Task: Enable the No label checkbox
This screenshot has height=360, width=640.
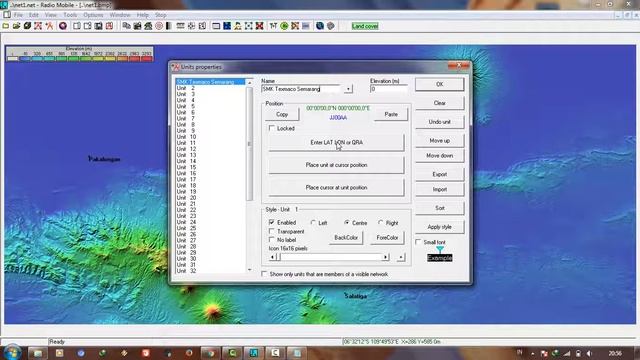Action: pos(272,240)
